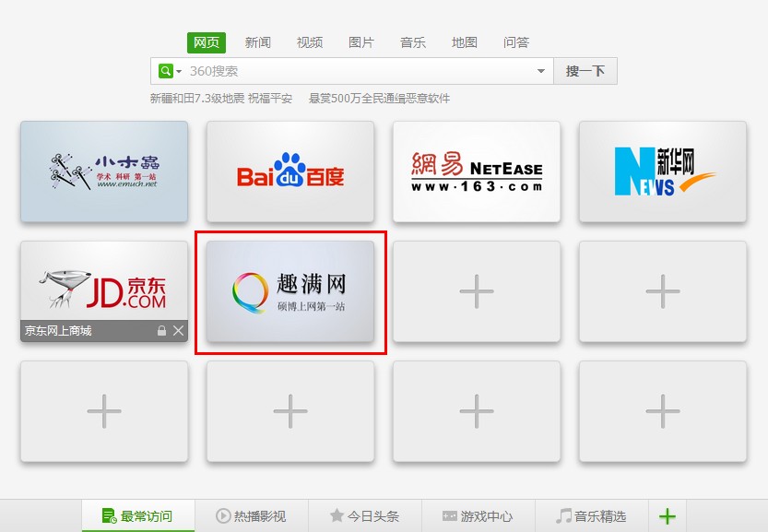The height and width of the screenshot is (532, 768).
Task: Switch to the 问答 search tab
Action: [516, 42]
